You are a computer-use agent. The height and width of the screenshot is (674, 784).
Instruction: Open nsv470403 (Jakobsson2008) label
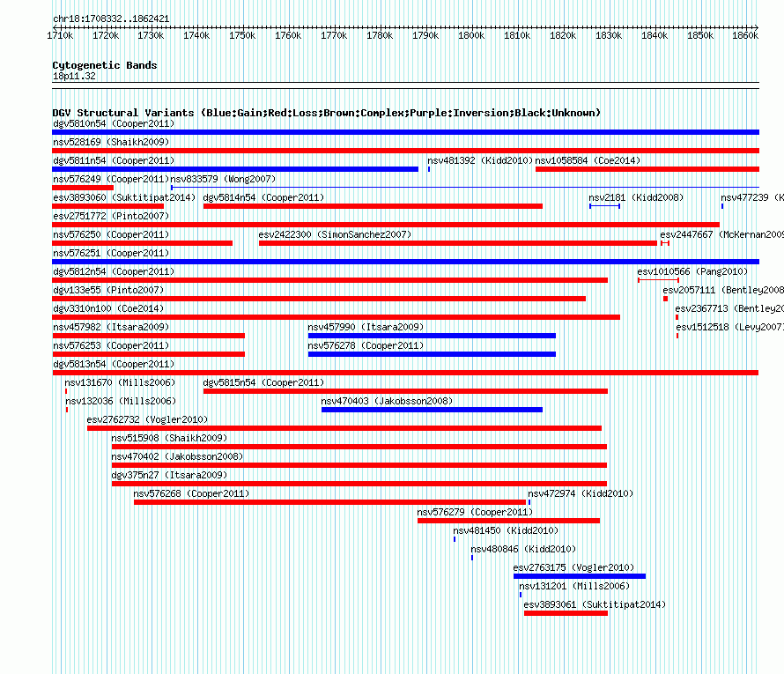387,401
